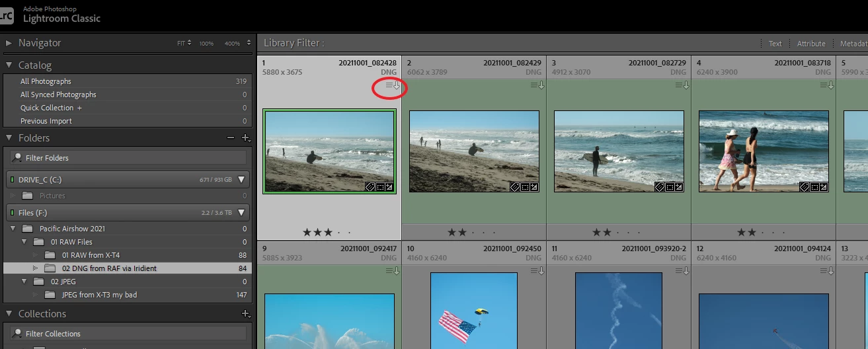Viewport: 868px width, 349px height.
Task: Click the metadata update badge on photo 20211001_082429
Action: pyautogui.click(x=537, y=85)
